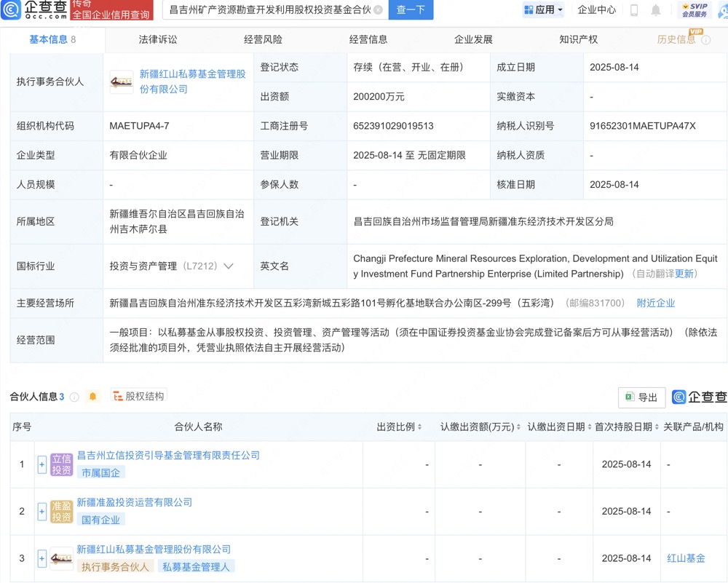The image size is (728, 583).
Task: Click the 查一下 search button
Action: [411, 9]
